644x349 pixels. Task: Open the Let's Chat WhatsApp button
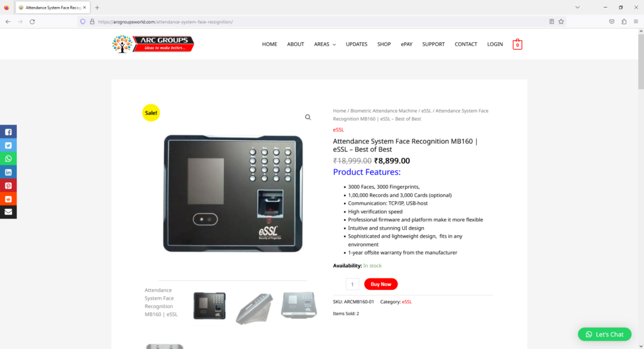604,334
